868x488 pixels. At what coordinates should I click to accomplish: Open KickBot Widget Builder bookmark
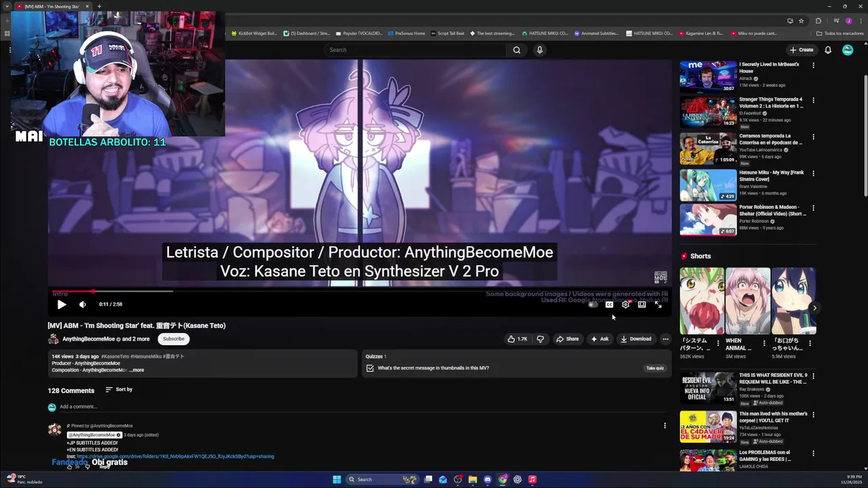(x=255, y=33)
